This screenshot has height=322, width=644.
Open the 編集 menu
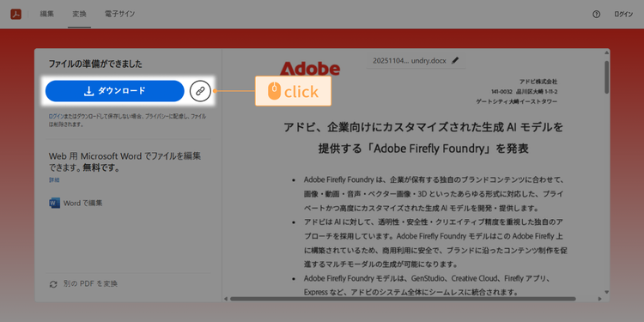click(x=47, y=14)
